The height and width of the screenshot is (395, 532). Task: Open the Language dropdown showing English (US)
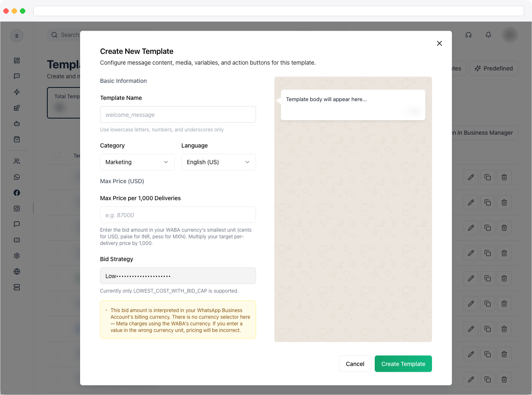coord(219,162)
